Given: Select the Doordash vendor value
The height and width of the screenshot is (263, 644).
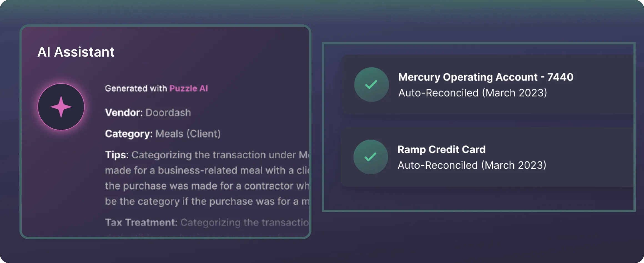Looking at the screenshot, I should 168,112.
